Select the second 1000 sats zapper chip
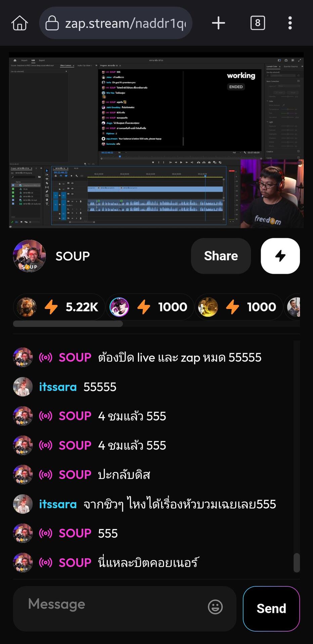Image resolution: width=313 pixels, height=644 pixels. click(239, 307)
